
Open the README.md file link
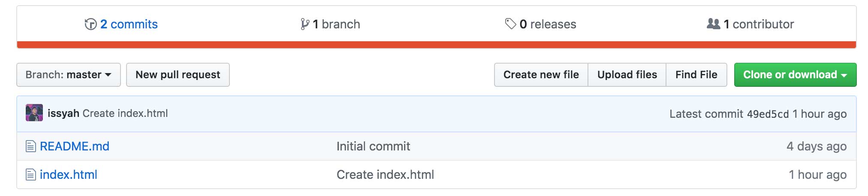75,146
